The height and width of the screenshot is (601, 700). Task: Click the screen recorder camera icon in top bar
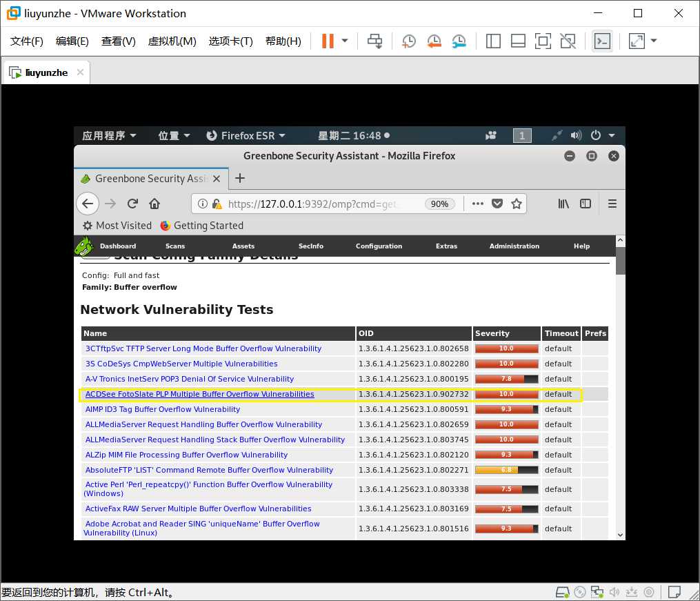click(x=491, y=135)
